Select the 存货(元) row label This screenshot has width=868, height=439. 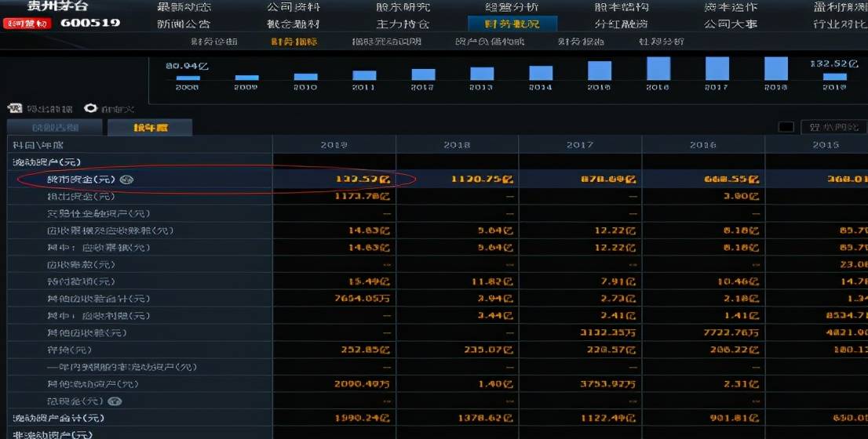(x=69, y=350)
